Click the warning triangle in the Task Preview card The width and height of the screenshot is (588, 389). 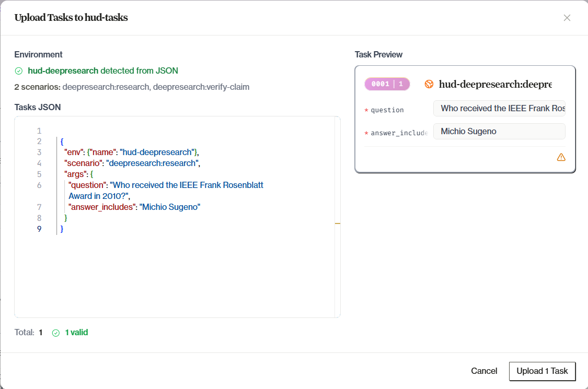click(x=561, y=157)
